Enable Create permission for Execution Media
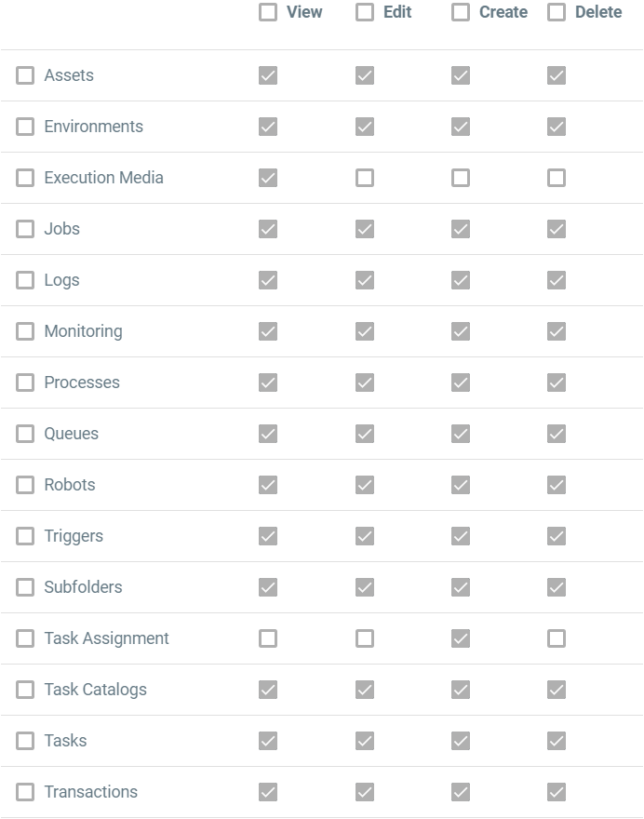Viewport: 644px width, 819px height. [x=461, y=178]
